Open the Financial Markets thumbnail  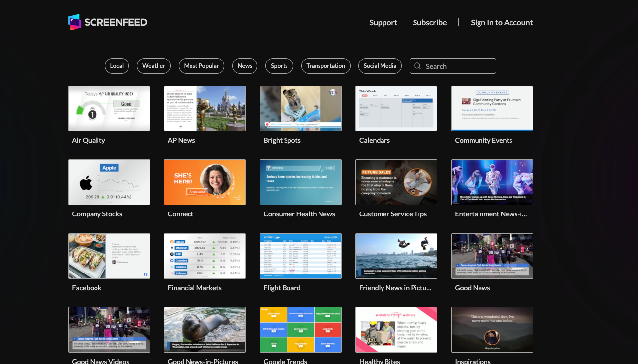coord(205,256)
